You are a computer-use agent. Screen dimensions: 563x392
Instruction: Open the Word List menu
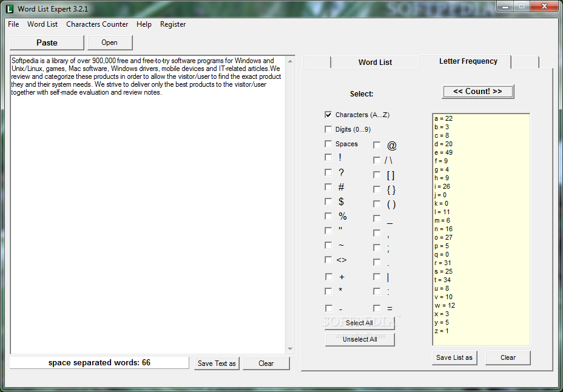[x=42, y=24]
